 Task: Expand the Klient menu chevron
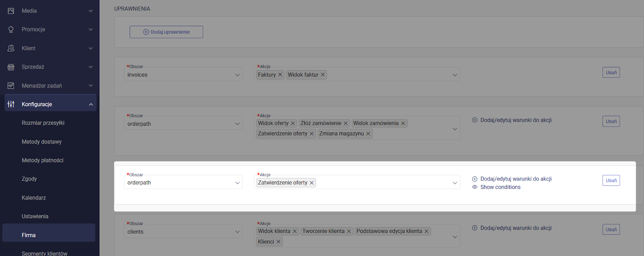click(x=91, y=48)
